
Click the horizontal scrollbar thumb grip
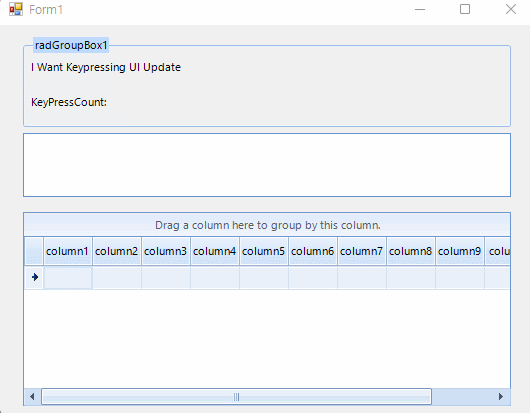pyautogui.click(x=236, y=396)
